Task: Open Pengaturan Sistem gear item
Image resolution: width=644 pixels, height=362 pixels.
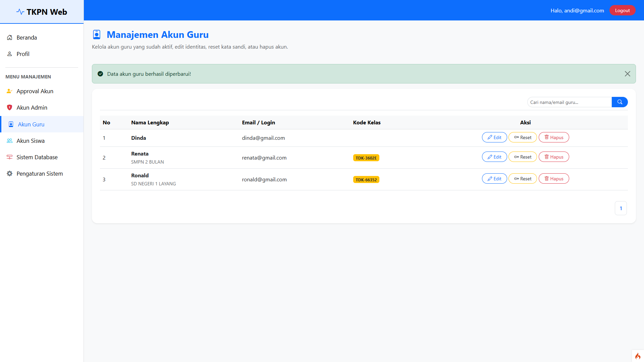Action: coord(40,174)
